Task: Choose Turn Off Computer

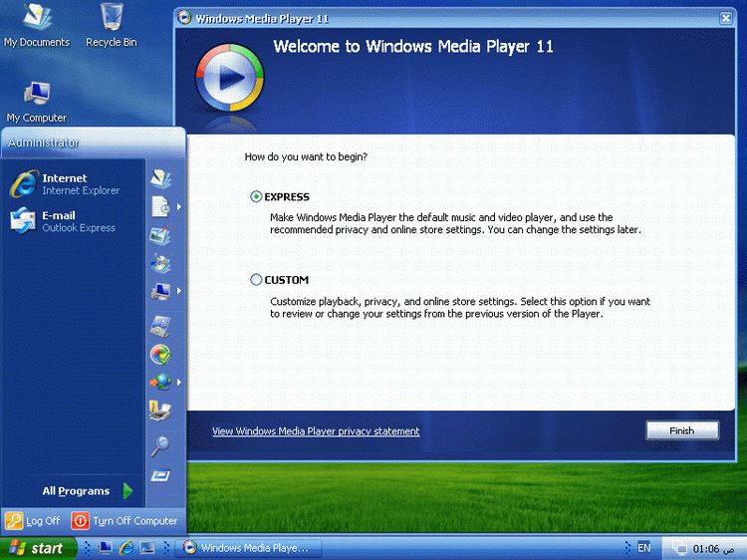Action: (124, 521)
